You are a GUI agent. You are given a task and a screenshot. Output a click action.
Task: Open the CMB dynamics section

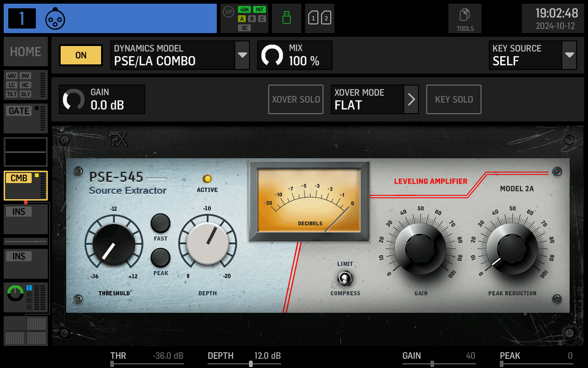pyautogui.click(x=26, y=185)
